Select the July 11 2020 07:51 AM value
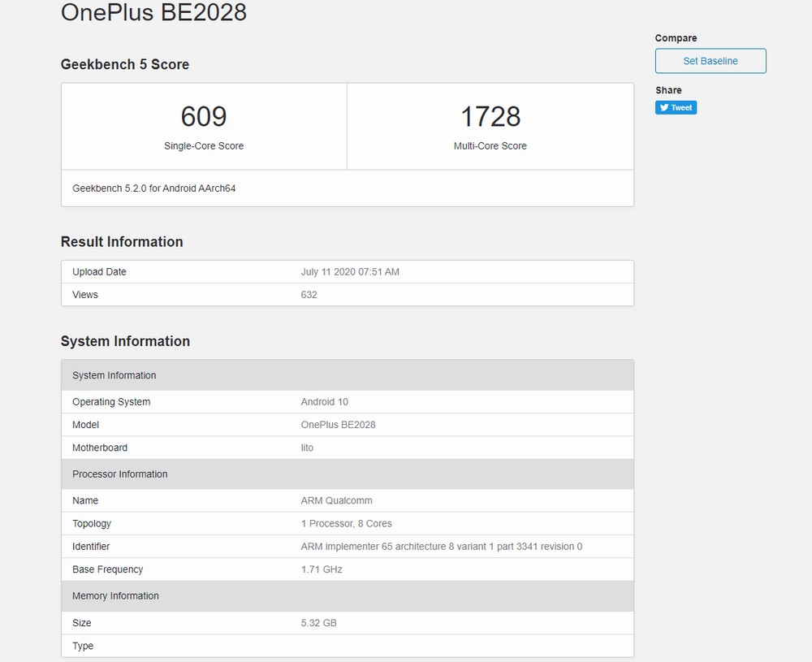812x662 pixels. (350, 272)
